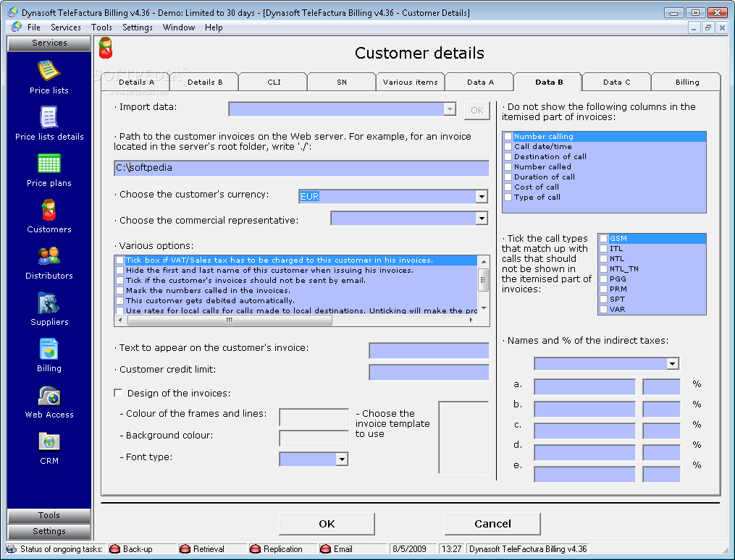This screenshot has width=735, height=560.
Task: Click the Services sidebar header
Action: point(49,43)
